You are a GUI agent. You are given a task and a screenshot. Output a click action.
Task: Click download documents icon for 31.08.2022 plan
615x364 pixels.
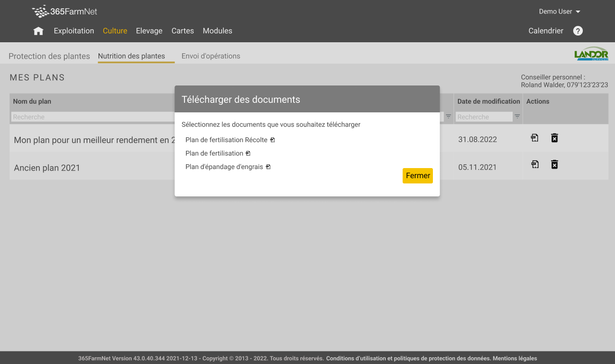click(x=534, y=138)
